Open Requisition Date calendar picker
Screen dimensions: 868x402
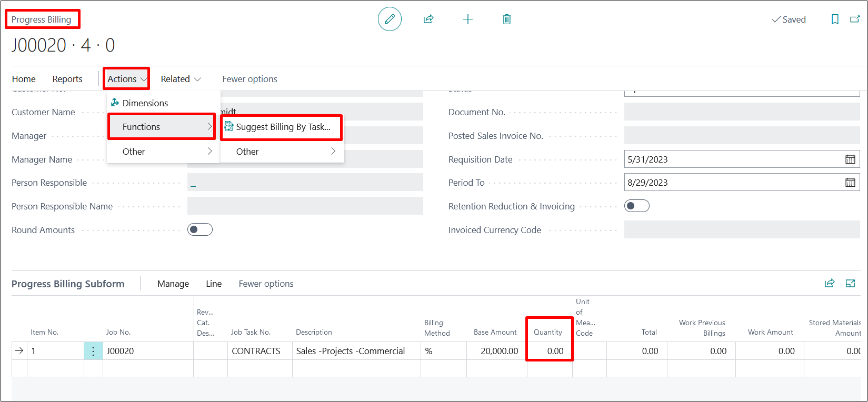click(850, 159)
